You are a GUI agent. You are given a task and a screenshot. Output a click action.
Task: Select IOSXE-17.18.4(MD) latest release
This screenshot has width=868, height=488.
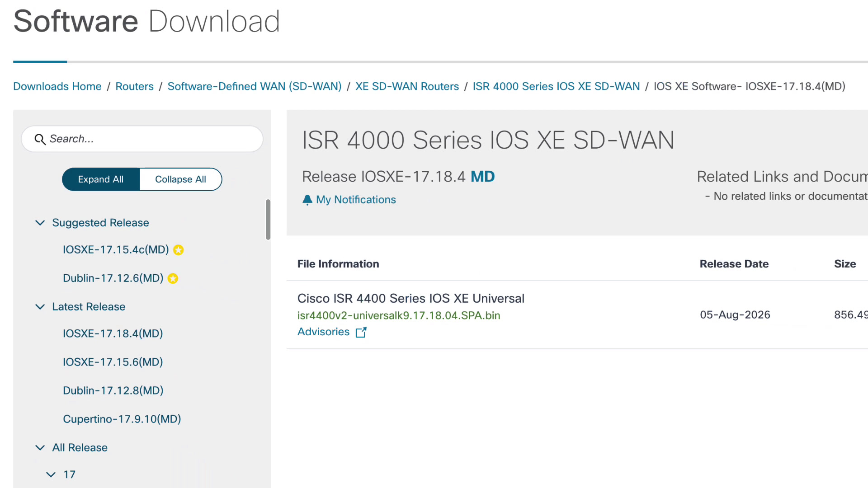[113, 333]
